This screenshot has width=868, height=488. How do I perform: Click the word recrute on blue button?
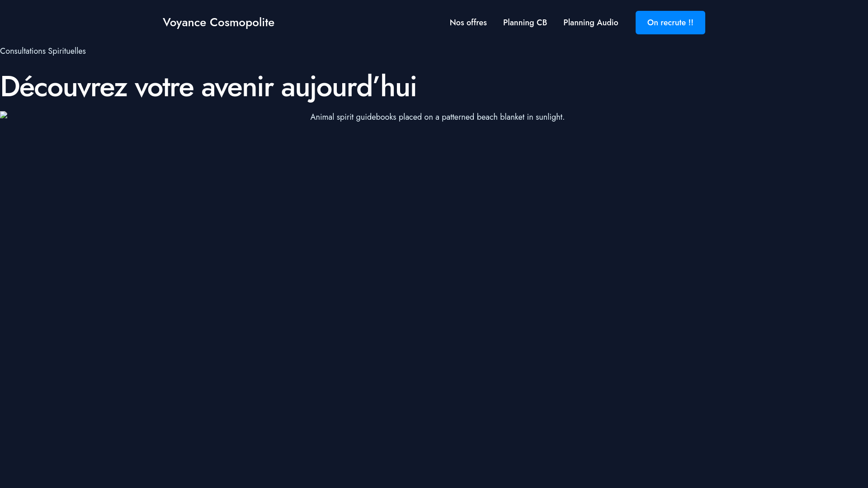pos(674,23)
